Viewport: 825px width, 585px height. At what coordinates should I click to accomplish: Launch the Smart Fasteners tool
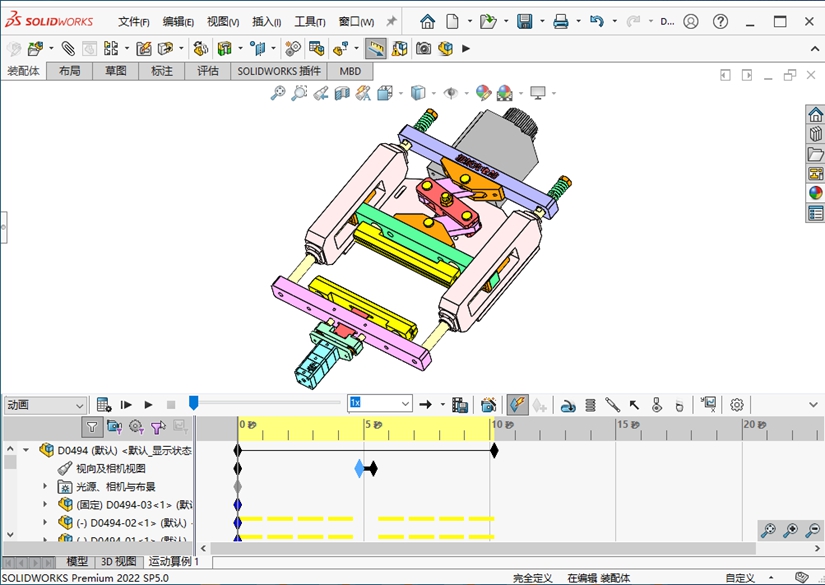(x=144, y=49)
